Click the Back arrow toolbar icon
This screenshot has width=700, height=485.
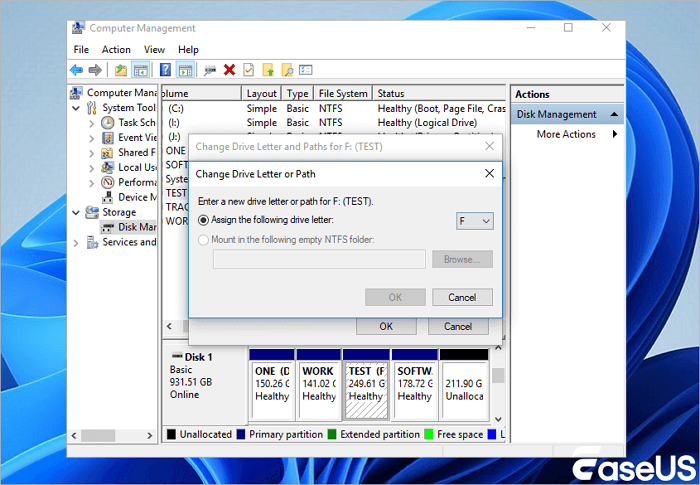click(76, 70)
